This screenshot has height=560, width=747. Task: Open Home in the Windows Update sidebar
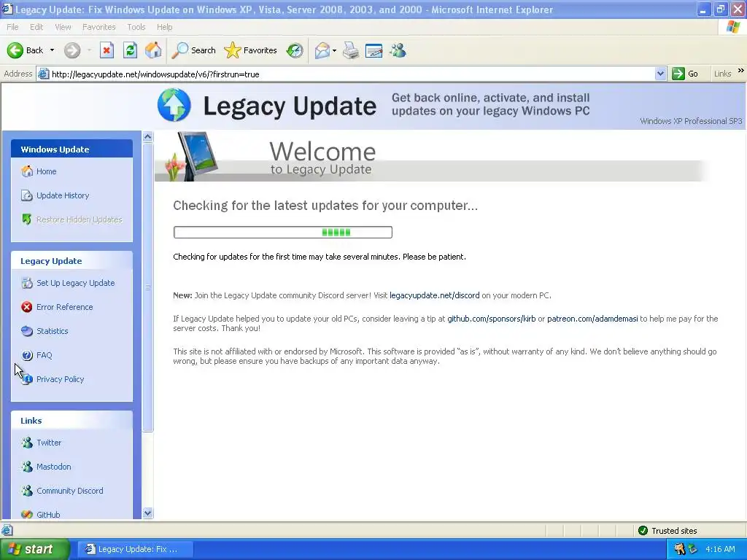coord(46,171)
